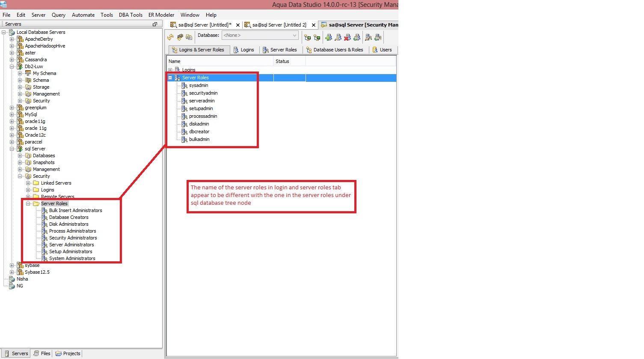Open the Projects panel tab at bottom
Screen dimensions: 644x359
(x=68, y=353)
